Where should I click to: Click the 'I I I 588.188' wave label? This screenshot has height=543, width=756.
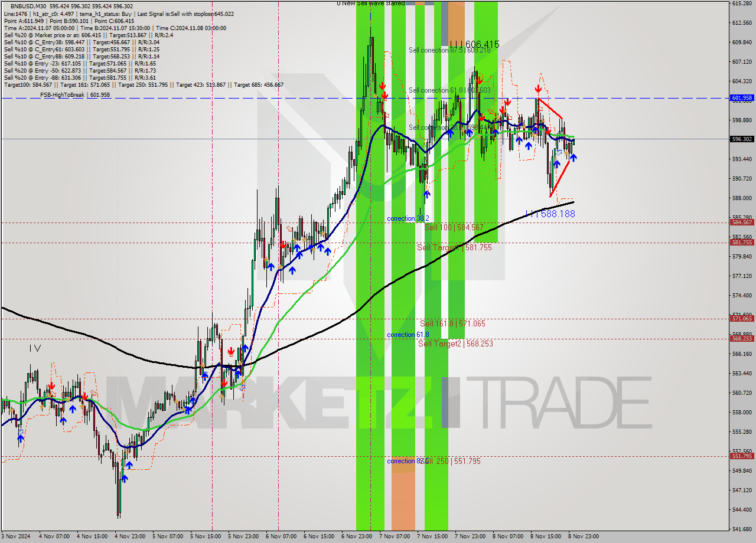[550, 214]
